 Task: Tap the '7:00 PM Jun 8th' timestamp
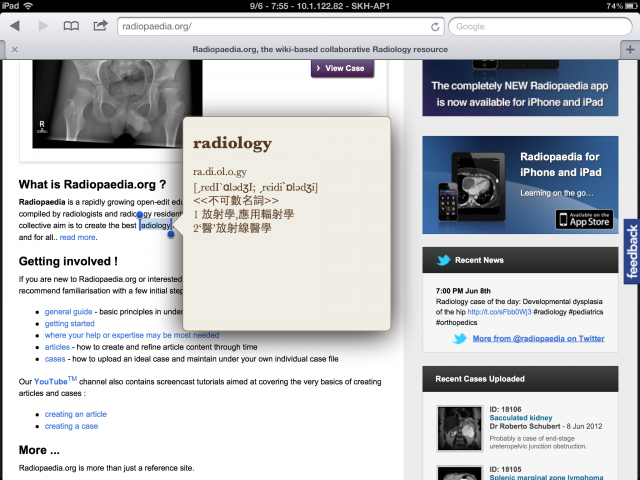click(x=463, y=291)
